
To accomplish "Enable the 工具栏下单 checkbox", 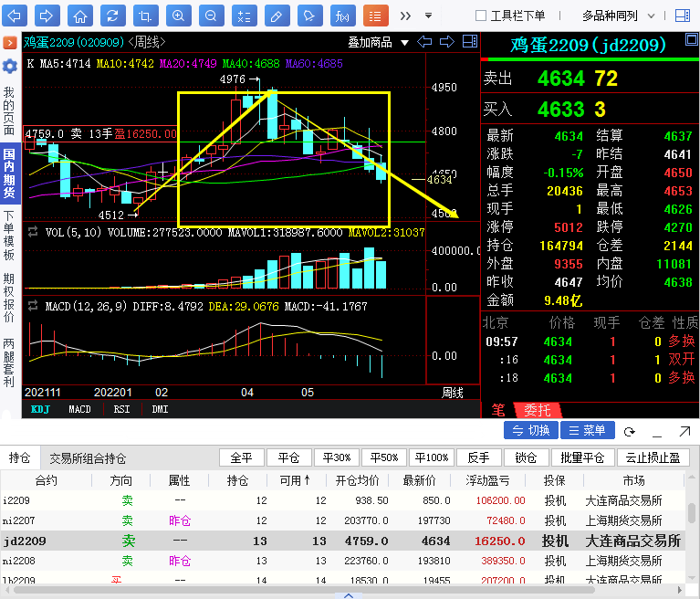I will click(x=481, y=16).
